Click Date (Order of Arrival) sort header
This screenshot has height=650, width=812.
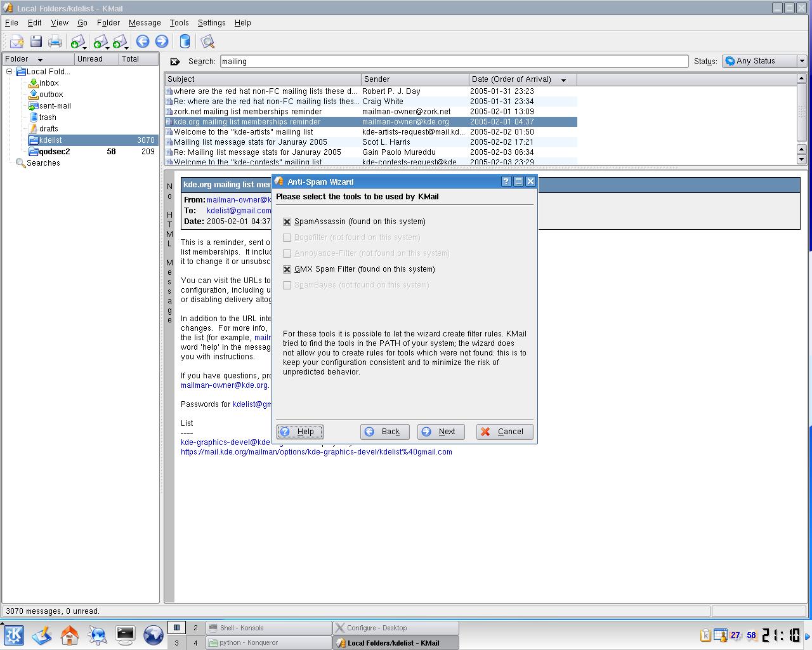click(x=523, y=79)
